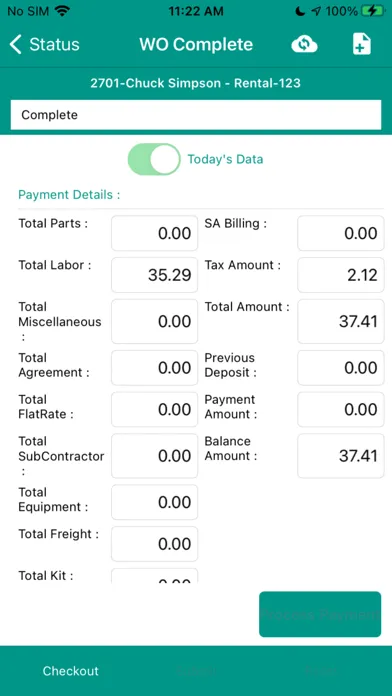Screen dimensions: 392x696
Task: Select the Previous Deposit amount field
Action: (341, 368)
